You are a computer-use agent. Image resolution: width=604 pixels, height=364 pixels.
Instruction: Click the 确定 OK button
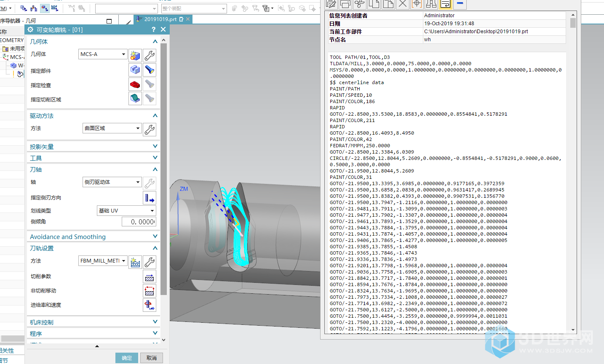127,358
